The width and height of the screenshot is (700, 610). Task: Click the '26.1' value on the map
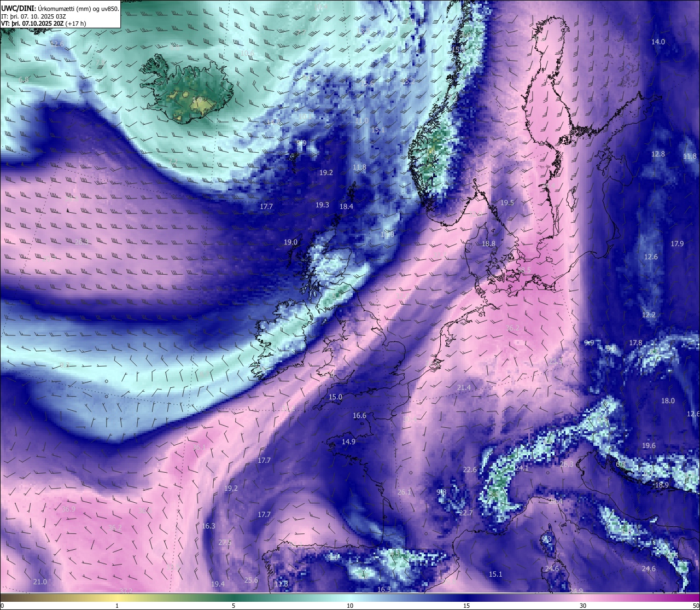404,492
